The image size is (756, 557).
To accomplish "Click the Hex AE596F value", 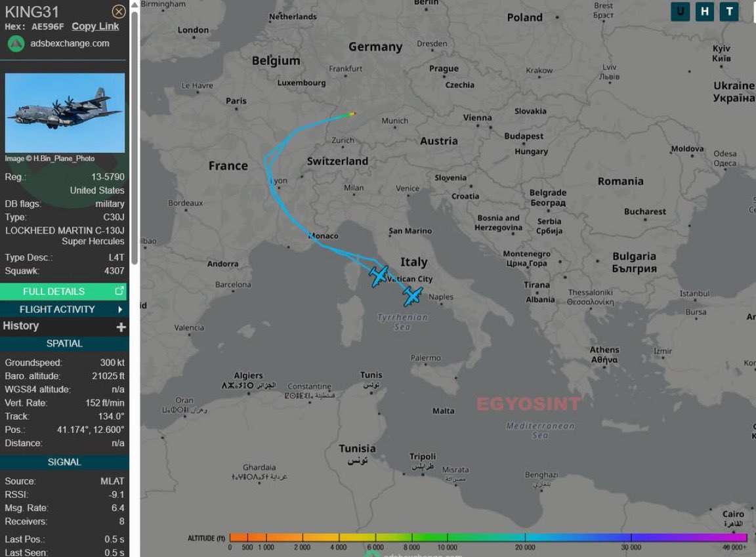I will point(47,26).
